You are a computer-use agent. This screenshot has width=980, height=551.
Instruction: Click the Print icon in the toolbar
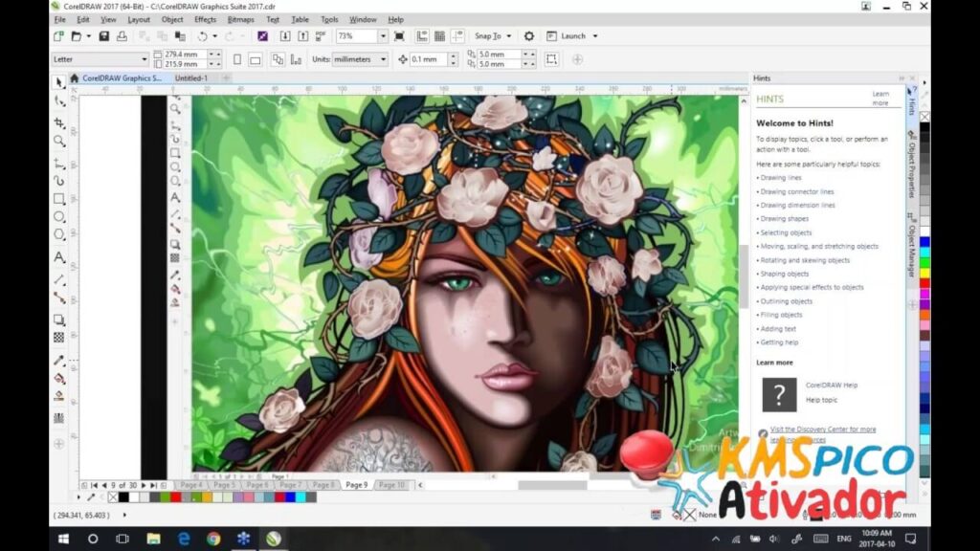tap(122, 36)
